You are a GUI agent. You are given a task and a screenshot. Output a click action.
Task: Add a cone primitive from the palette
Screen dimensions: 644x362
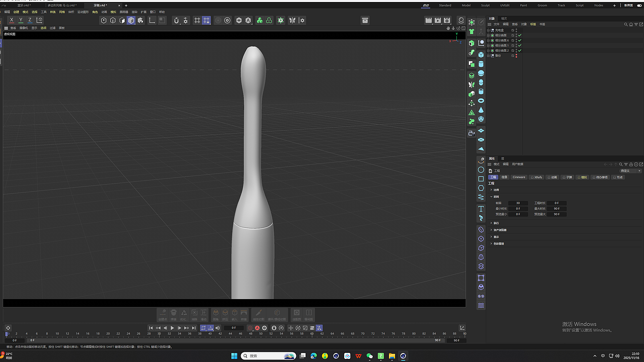tap(481, 110)
